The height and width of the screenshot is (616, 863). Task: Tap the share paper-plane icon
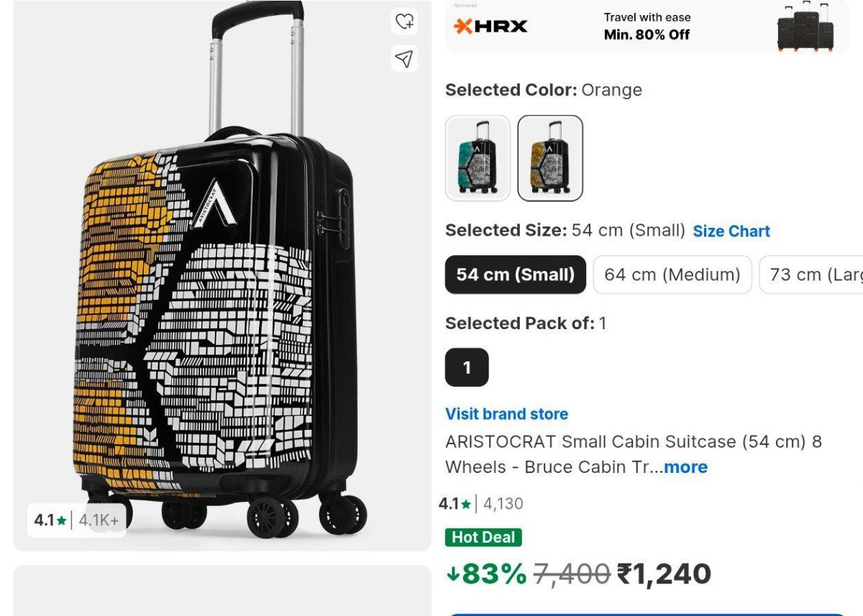405,58
